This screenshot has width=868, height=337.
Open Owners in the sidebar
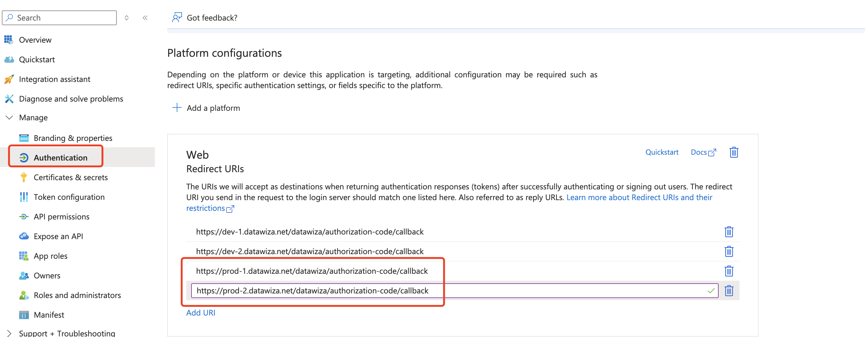47,276
